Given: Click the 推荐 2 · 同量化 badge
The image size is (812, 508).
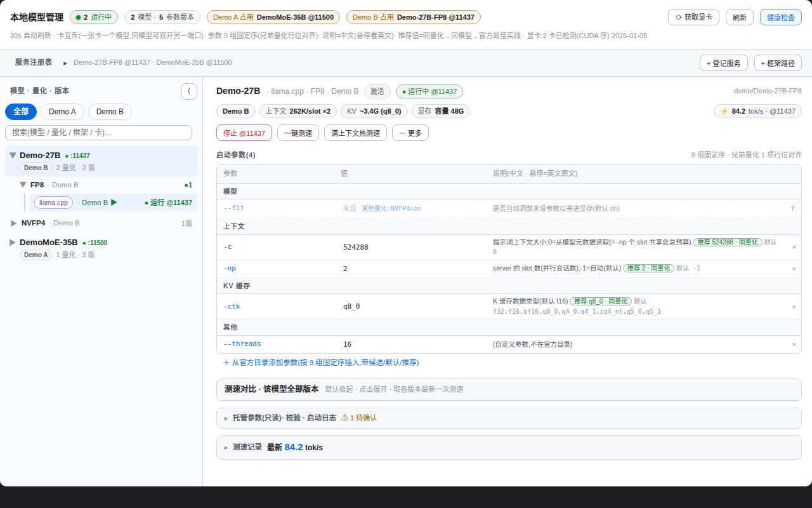Looking at the screenshot, I should point(648,269).
